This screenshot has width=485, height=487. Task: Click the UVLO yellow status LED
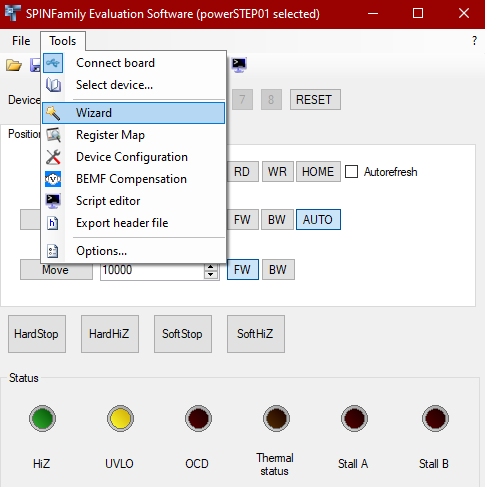click(120, 418)
